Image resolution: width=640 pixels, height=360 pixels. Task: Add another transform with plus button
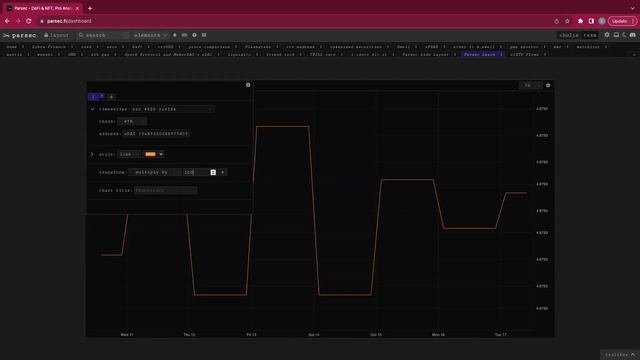click(223, 172)
